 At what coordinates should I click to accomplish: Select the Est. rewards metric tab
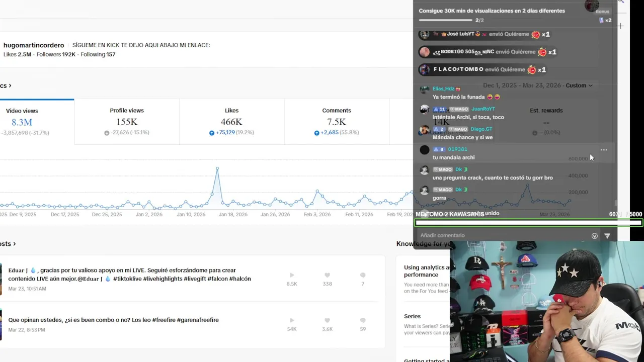[546, 122]
